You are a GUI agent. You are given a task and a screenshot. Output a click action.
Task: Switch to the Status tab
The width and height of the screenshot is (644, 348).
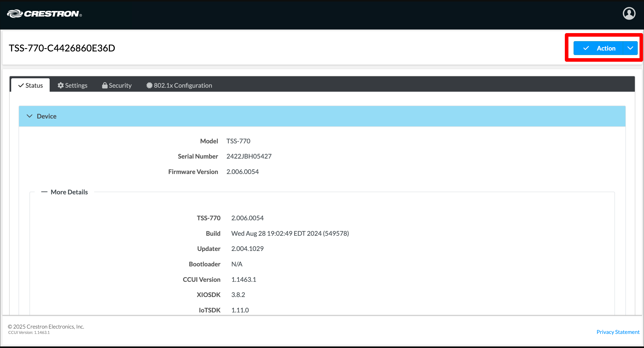30,85
